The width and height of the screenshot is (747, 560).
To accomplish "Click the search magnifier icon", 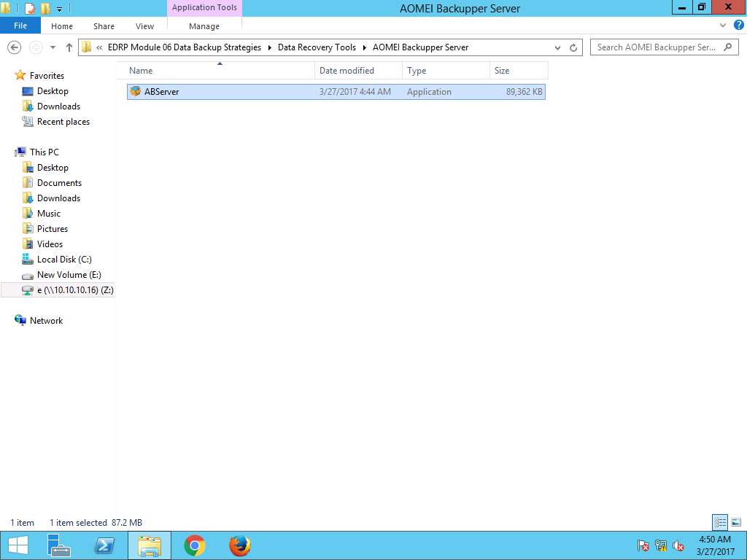I will [x=727, y=47].
